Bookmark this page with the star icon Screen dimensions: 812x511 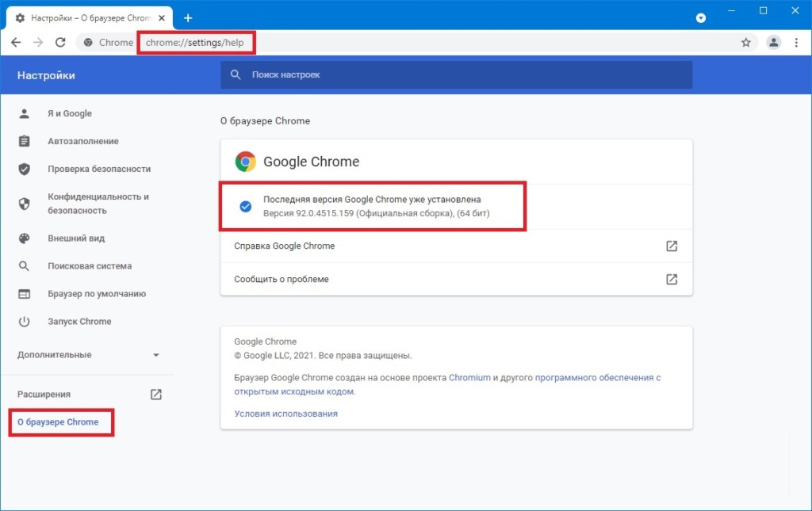point(745,43)
